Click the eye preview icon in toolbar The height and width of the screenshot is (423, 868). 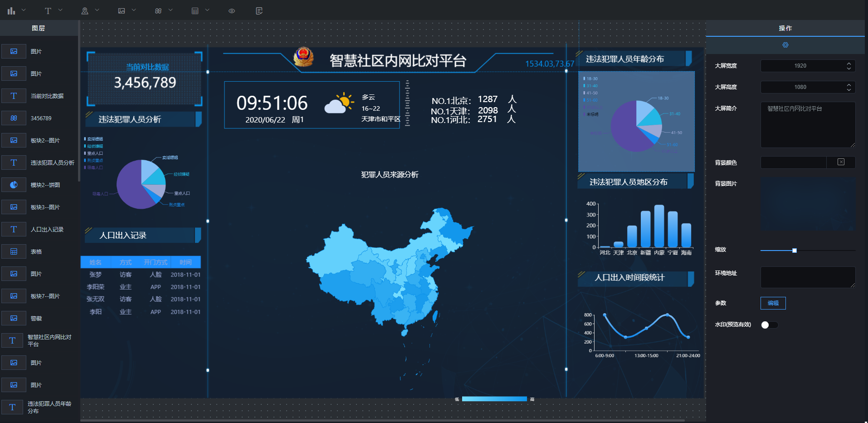pos(232,10)
